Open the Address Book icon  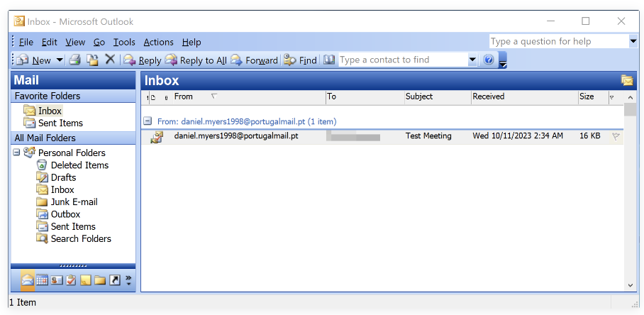[x=329, y=60]
